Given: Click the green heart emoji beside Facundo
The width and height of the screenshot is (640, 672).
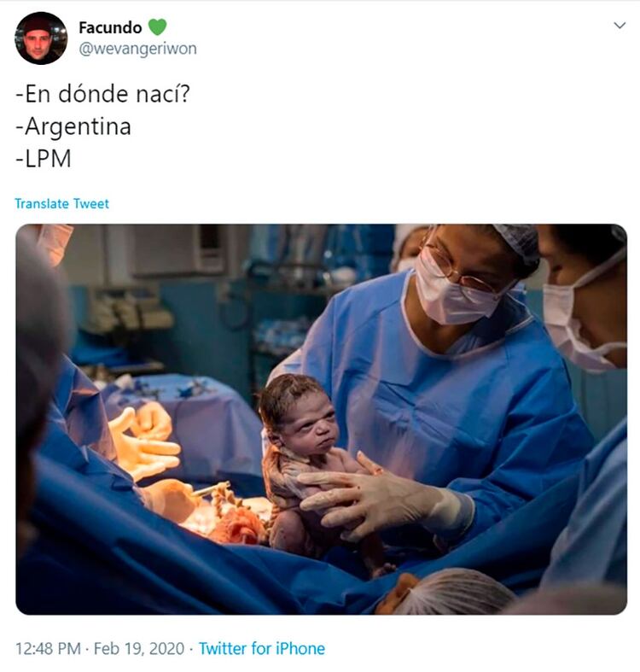Looking at the screenshot, I should 157,27.
